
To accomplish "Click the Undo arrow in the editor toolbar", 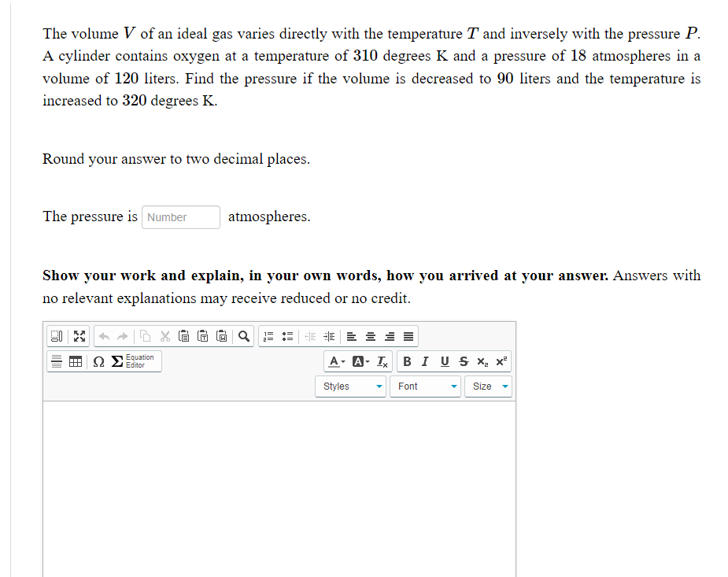I will (102, 336).
